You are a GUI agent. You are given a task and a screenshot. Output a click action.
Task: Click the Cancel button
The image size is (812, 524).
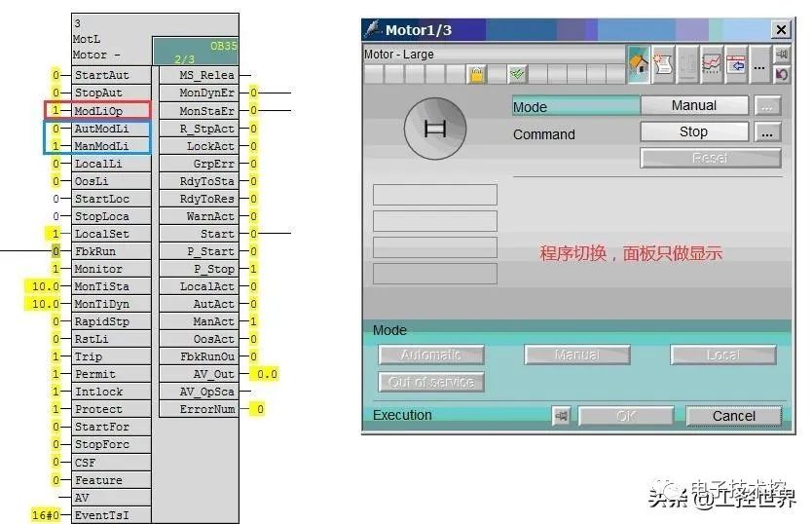click(733, 416)
